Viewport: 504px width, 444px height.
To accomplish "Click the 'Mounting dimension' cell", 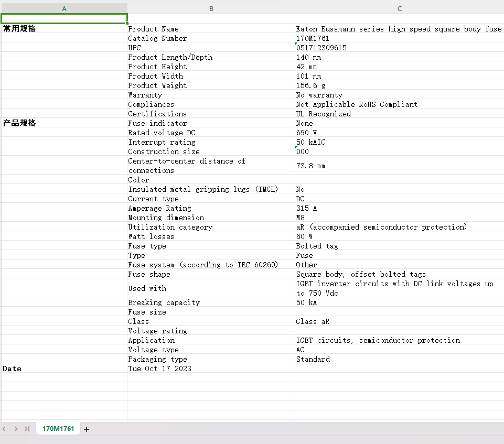I will coord(211,218).
